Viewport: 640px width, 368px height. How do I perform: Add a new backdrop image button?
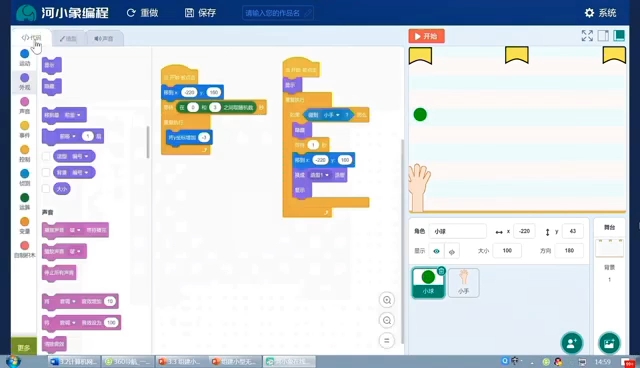609,343
